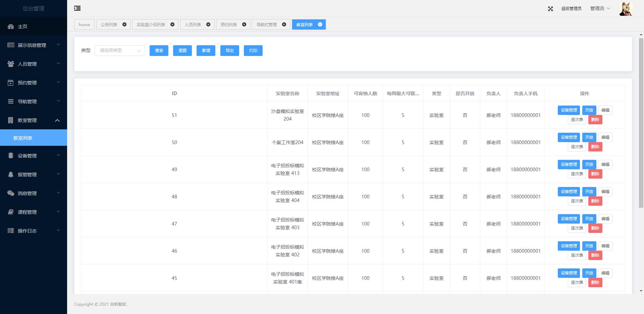The height and width of the screenshot is (314, 644).
Task: Collapse the 教室管理 menu chevron
Action: pyautogui.click(x=57, y=120)
